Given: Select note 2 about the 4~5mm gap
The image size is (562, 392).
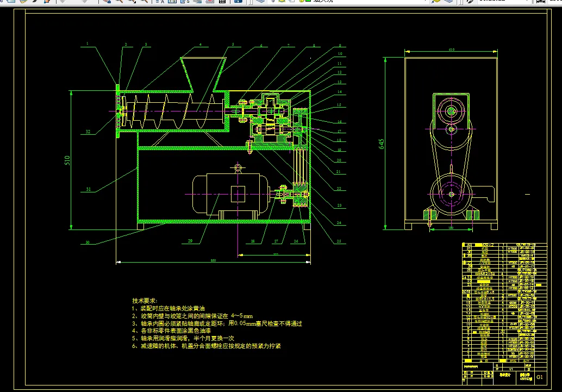Looking at the screenshot, I should pyautogui.click(x=192, y=316).
